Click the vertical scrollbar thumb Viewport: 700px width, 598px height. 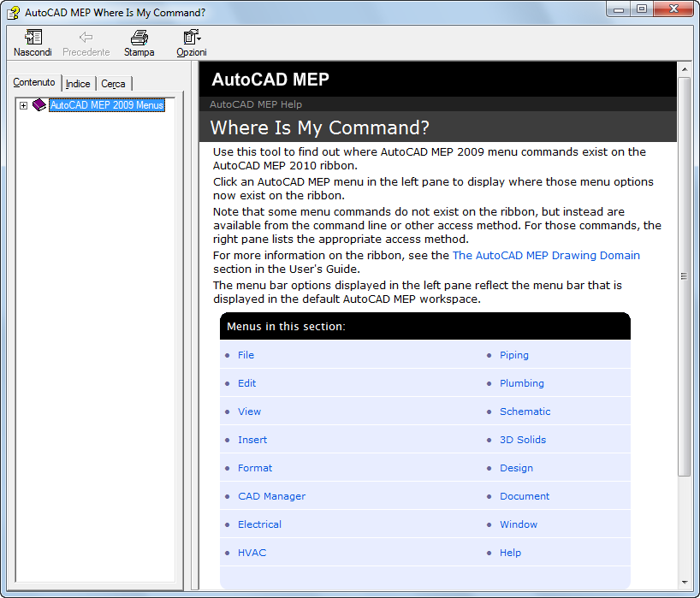tap(685, 276)
